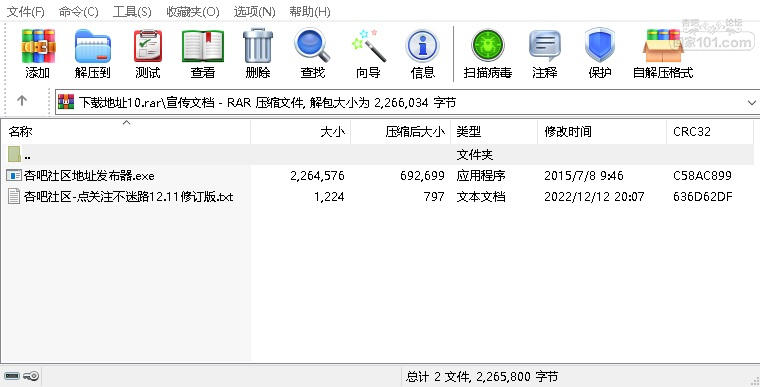Open the 解压到 (Extract To) tool
This screenshot has width=760, height=387.
[93, 46]
